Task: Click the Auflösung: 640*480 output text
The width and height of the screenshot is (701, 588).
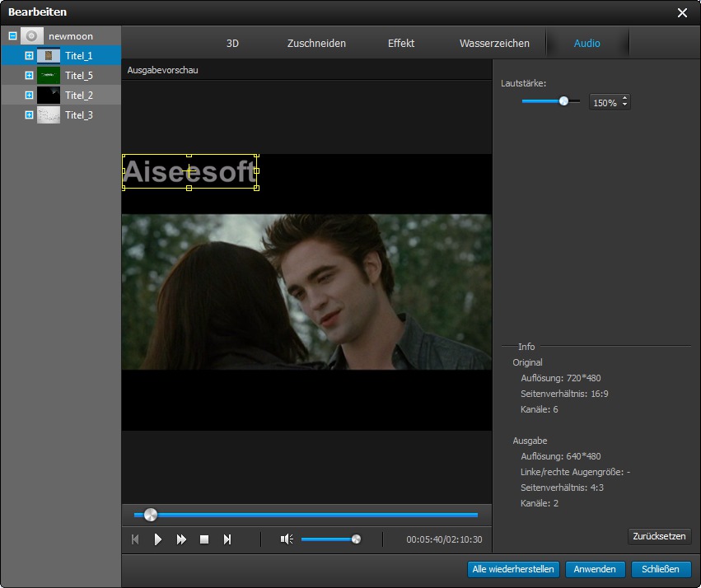Action: 561,456
